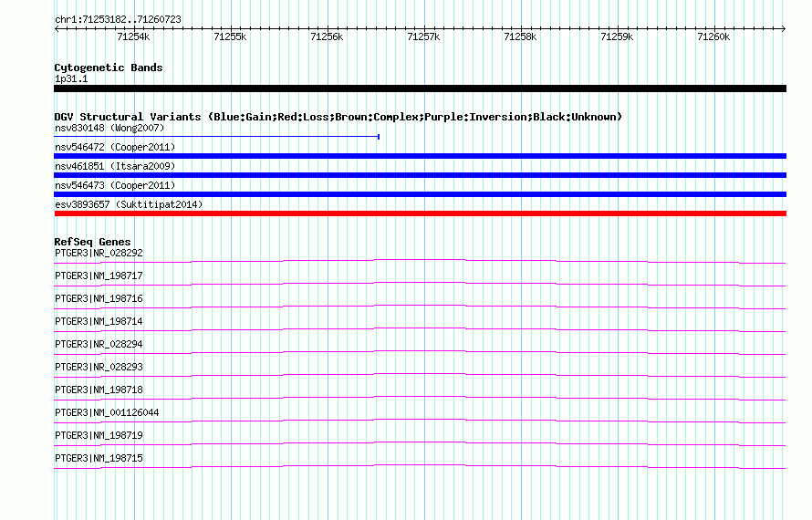Image resolution: width=812 pixels, height=520 pixels.
Task: Click the esv3893657 (Suktitipat2014) variant label
Action: tap(129, 204)
